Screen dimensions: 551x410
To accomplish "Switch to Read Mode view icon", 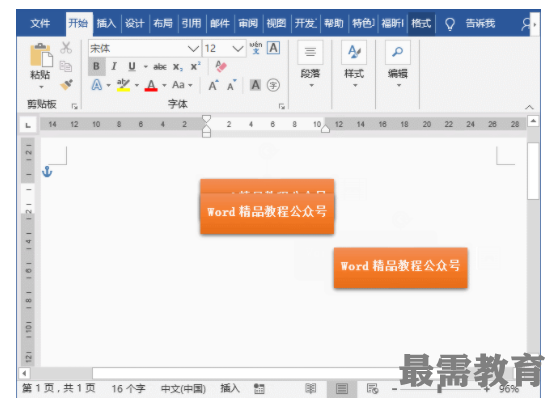I will (x=311, y=389).
